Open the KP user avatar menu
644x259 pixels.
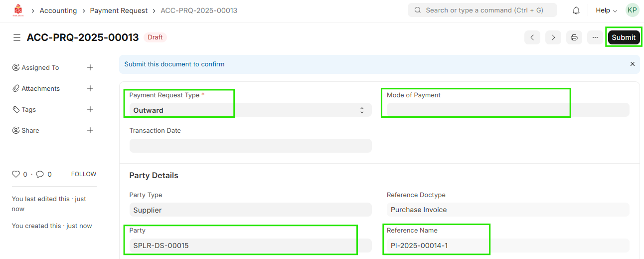click(x=632, y=10)
